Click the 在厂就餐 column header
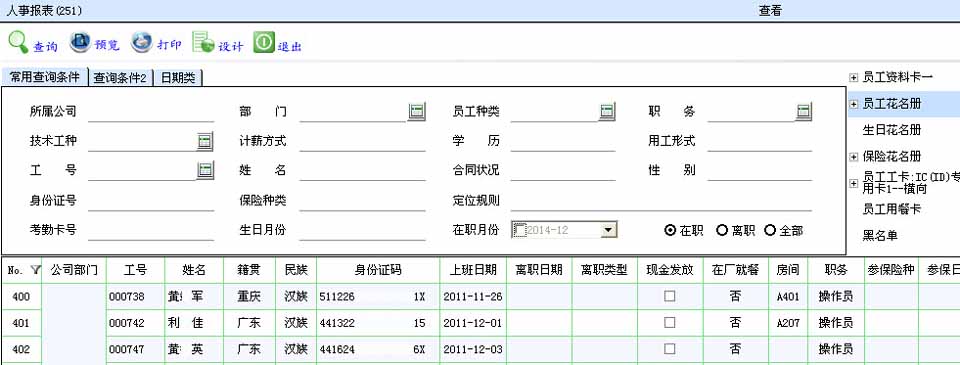 point(735,270)
